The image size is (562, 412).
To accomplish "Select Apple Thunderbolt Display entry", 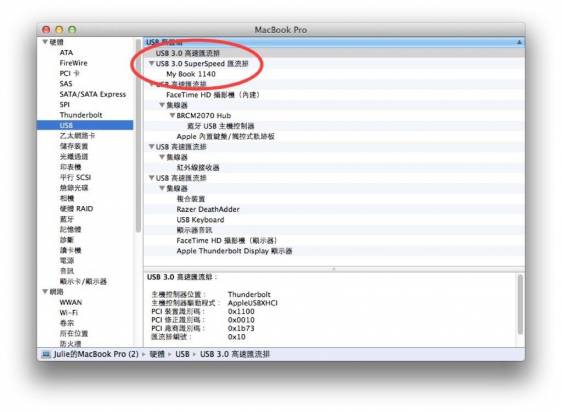I will point(234,251).
